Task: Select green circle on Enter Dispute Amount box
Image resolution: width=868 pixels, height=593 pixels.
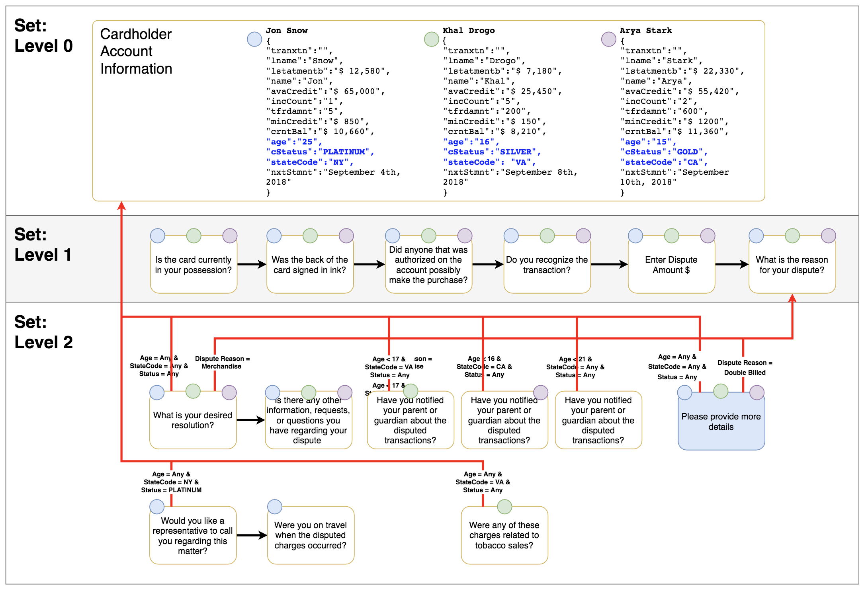Action: click(671, 236)
